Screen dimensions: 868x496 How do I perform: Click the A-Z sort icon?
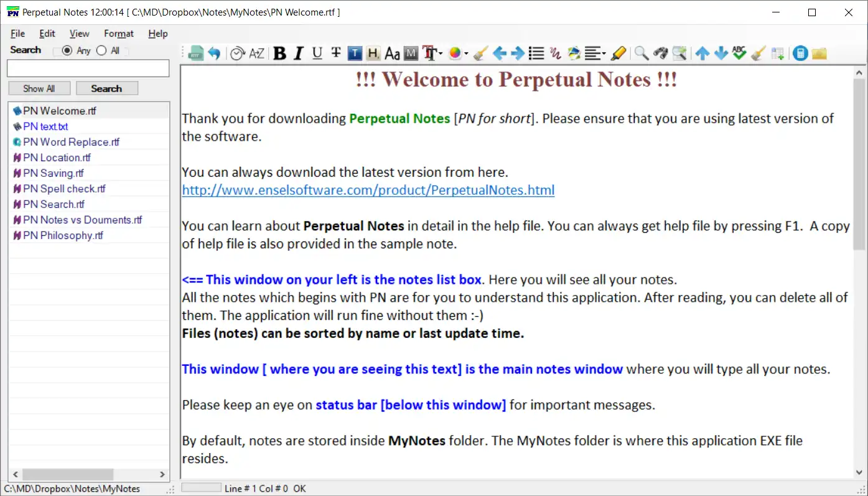tap(256, 54)
